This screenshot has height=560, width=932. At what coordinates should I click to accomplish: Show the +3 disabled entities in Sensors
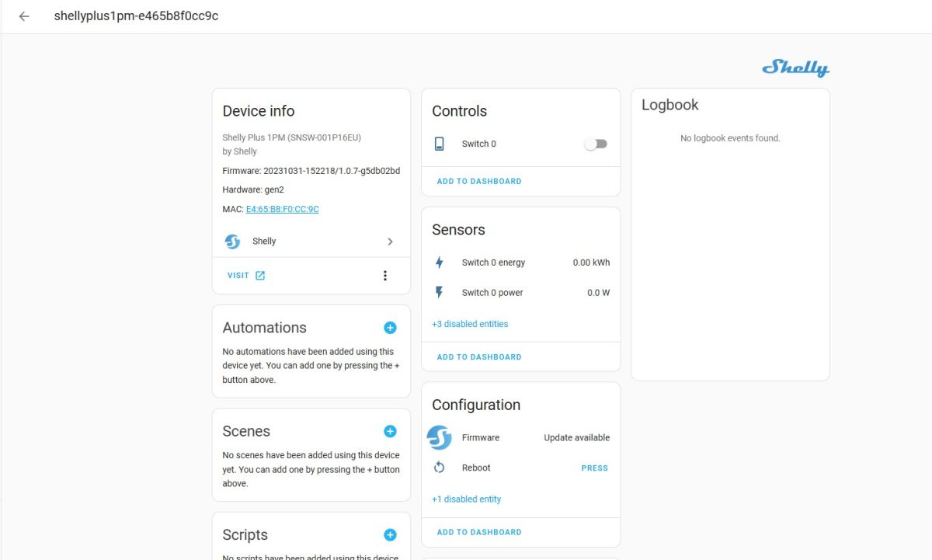coord(470,324)
